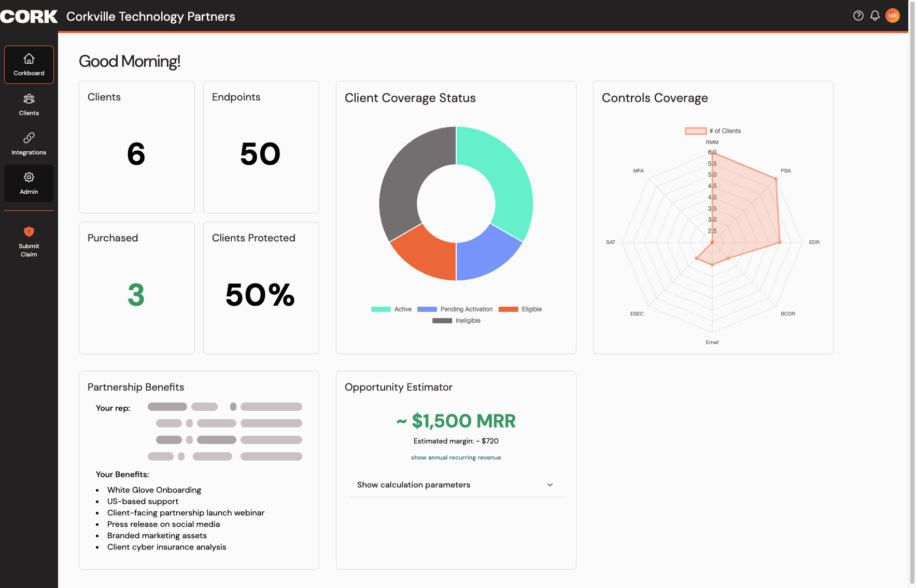Toggle the Active legend item
916x588 pixels.
coord(391,309)
